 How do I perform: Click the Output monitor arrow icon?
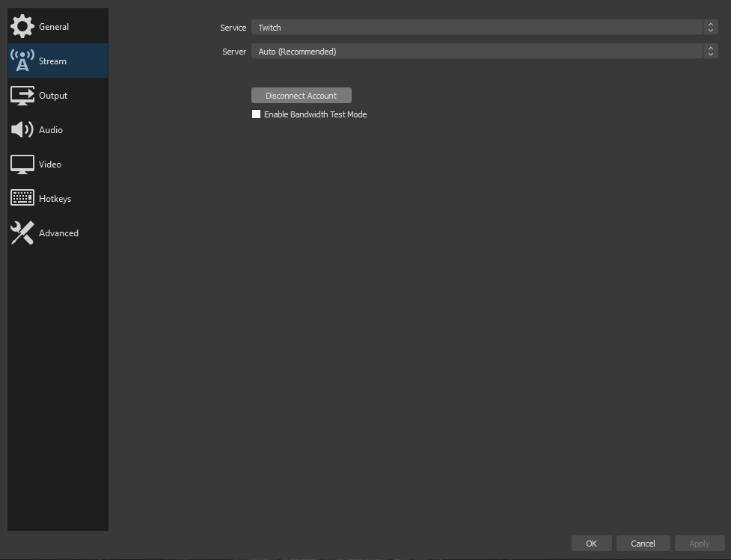(x=22, y=96)
